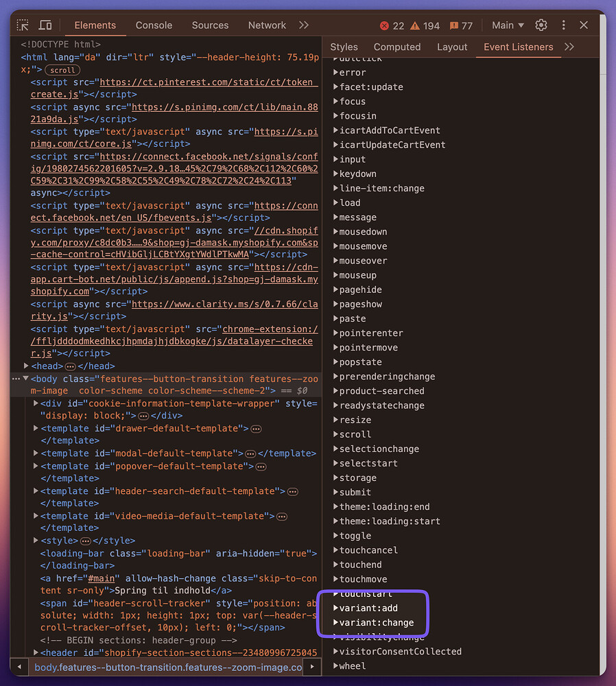This screenshot has width=616, height=686.
Task: Open the 77 issues indicator
Action: click(x=460, y=25)
